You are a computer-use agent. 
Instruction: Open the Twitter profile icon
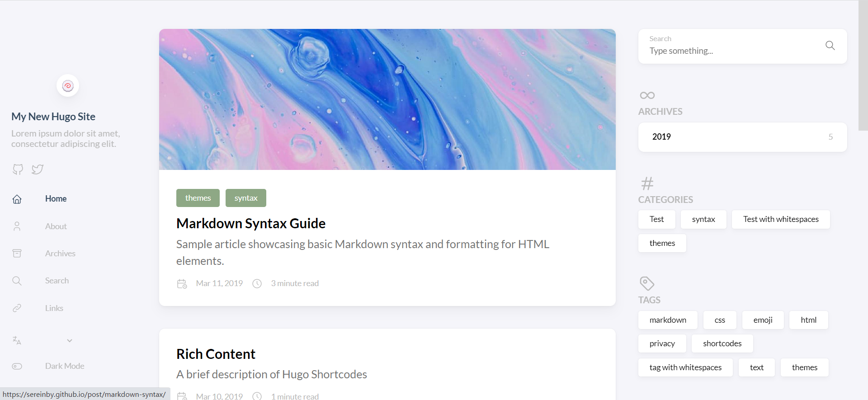pyautogui.click(x=38, y=169)
